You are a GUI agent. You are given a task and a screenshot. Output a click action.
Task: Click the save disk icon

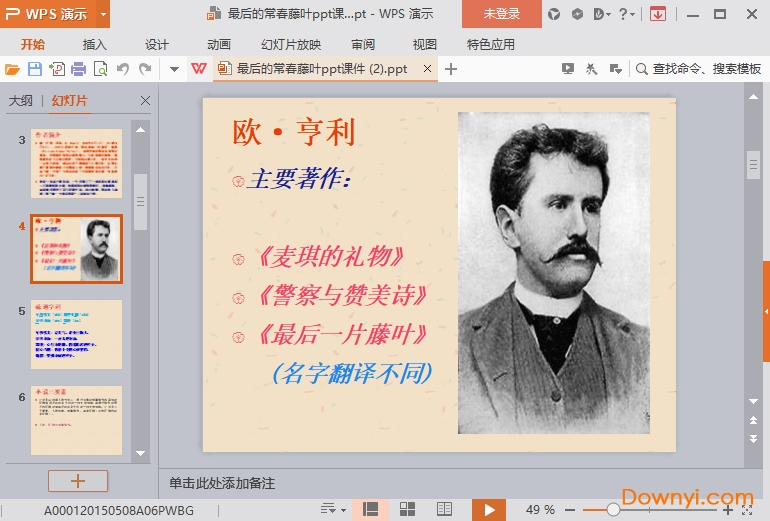[x=34, y=69]
